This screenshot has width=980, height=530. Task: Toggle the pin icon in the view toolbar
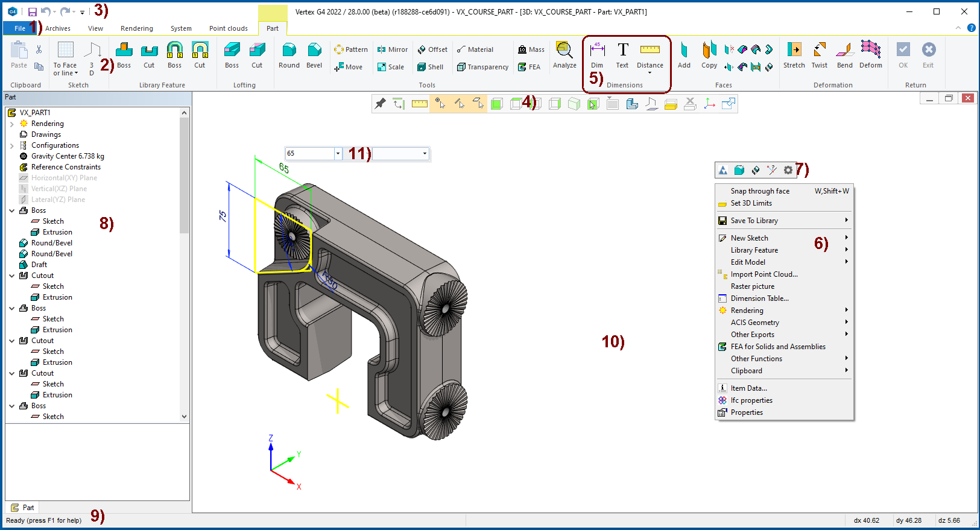pos(380,104)
